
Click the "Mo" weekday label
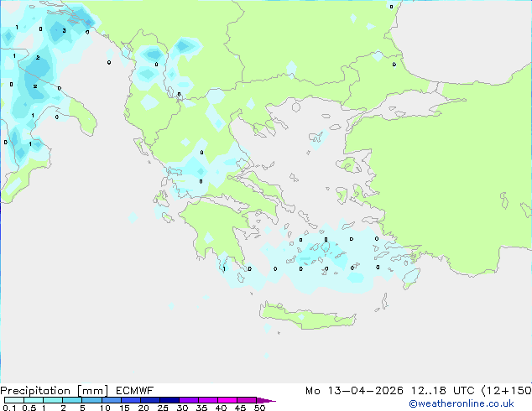(312, 391)
